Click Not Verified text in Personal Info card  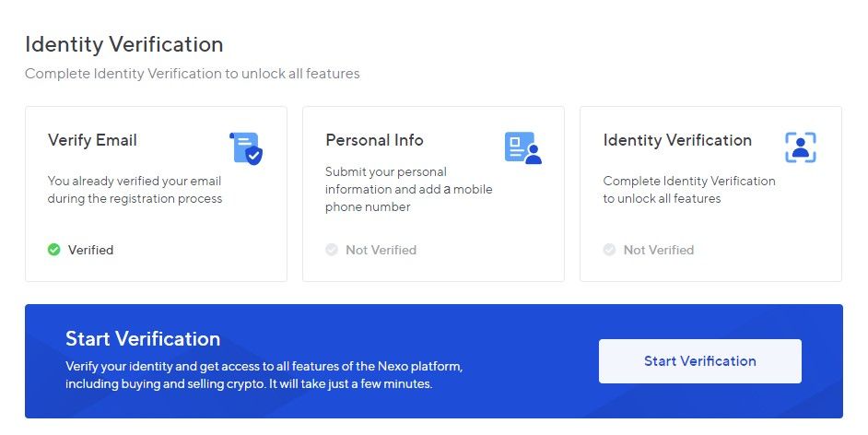pyautogui.click(x=381, y=250)
